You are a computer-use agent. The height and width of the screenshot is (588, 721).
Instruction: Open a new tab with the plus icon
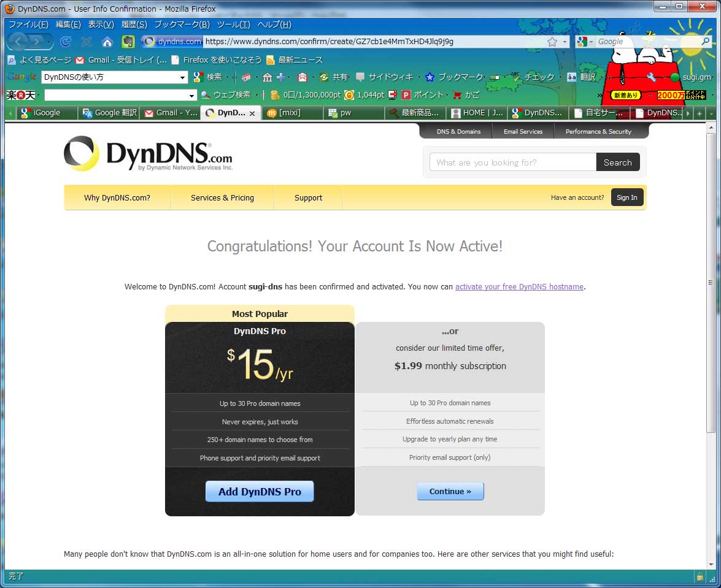pyautogui.click(x=699, y=113)
